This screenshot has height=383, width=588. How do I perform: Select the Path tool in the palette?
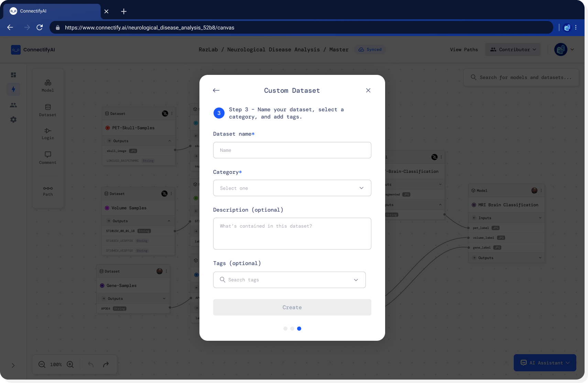(48, 191)
